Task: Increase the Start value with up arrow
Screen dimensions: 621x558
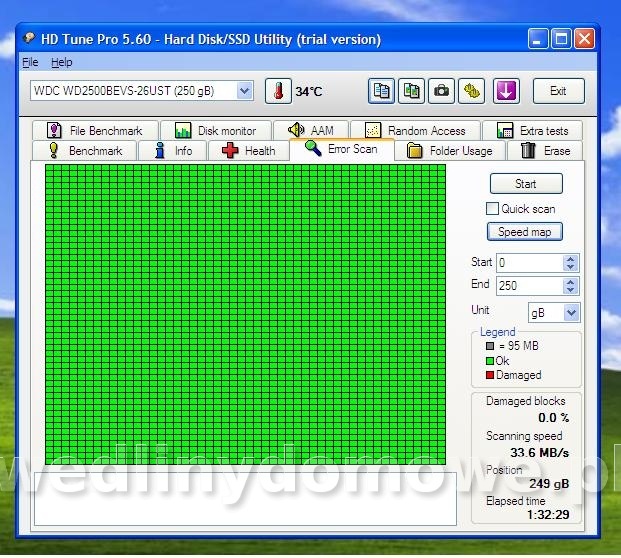Action: coord(571,258)
